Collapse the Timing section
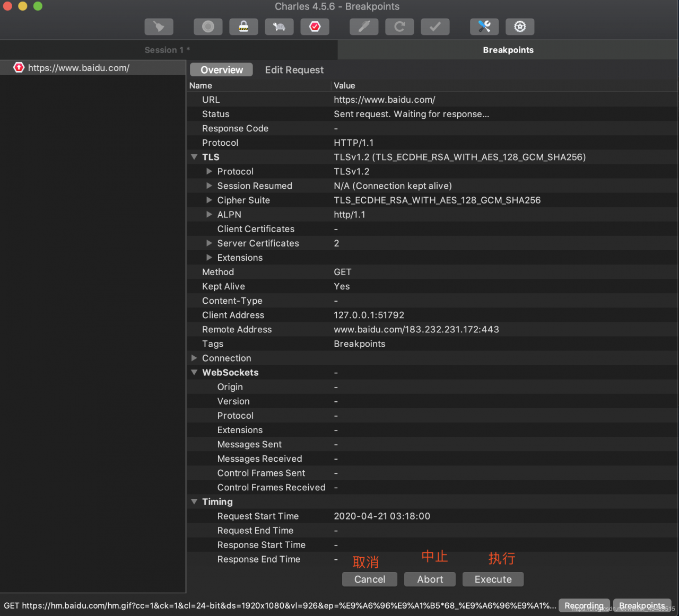The width and height of the screenshot is (679, 616). pyautogui.click(x=194, y=501)
